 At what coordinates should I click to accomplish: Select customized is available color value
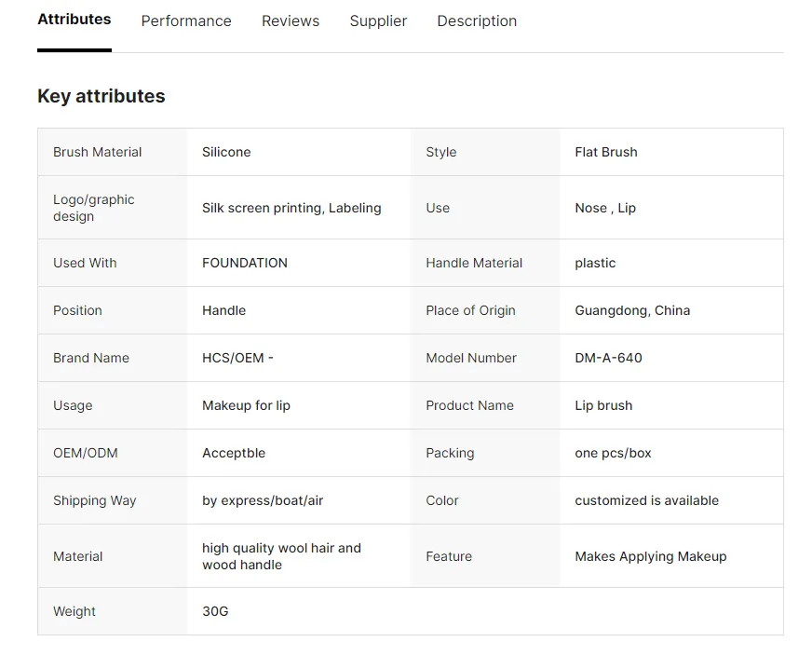(x=647, y=500)
